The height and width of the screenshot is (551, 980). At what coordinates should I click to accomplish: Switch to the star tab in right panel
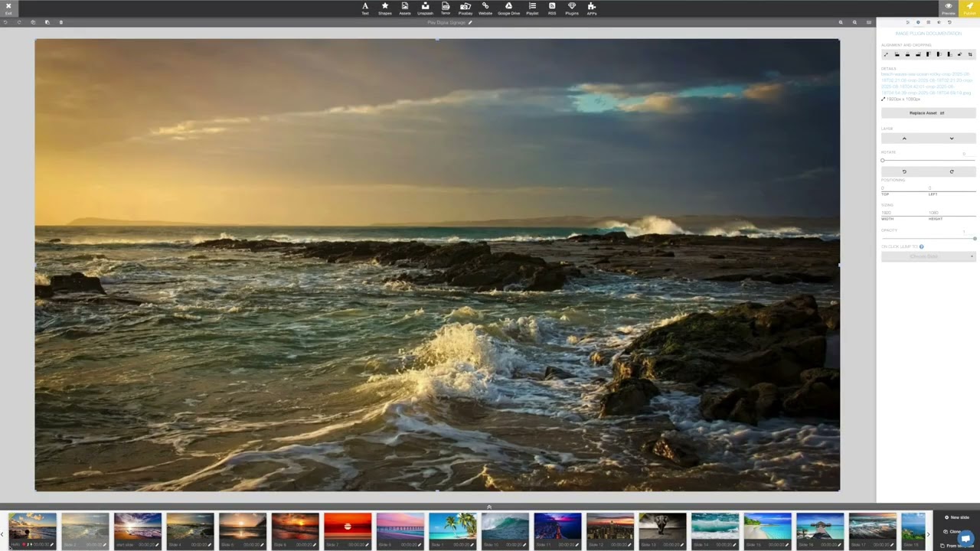pos(939,22)
